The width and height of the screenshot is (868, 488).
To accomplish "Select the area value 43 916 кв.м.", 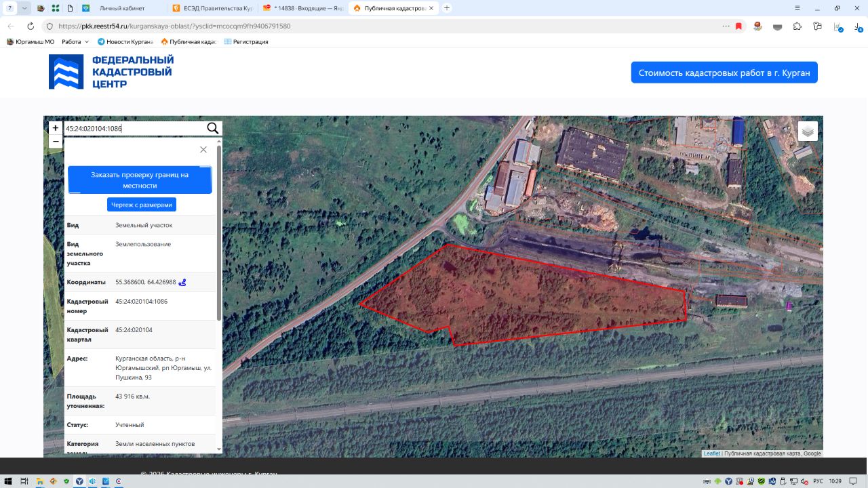I will 133,396.
